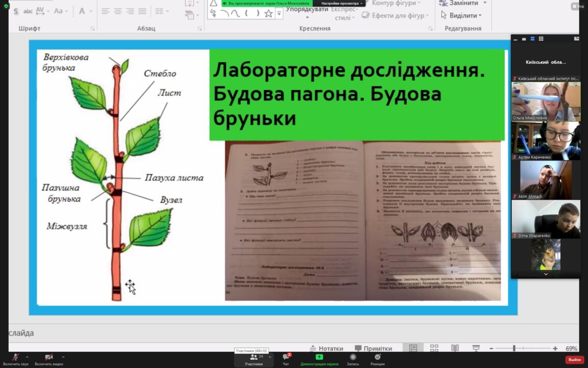Open the Drawing group dialog launcher

pyautogui.click(x=430, y=29)
